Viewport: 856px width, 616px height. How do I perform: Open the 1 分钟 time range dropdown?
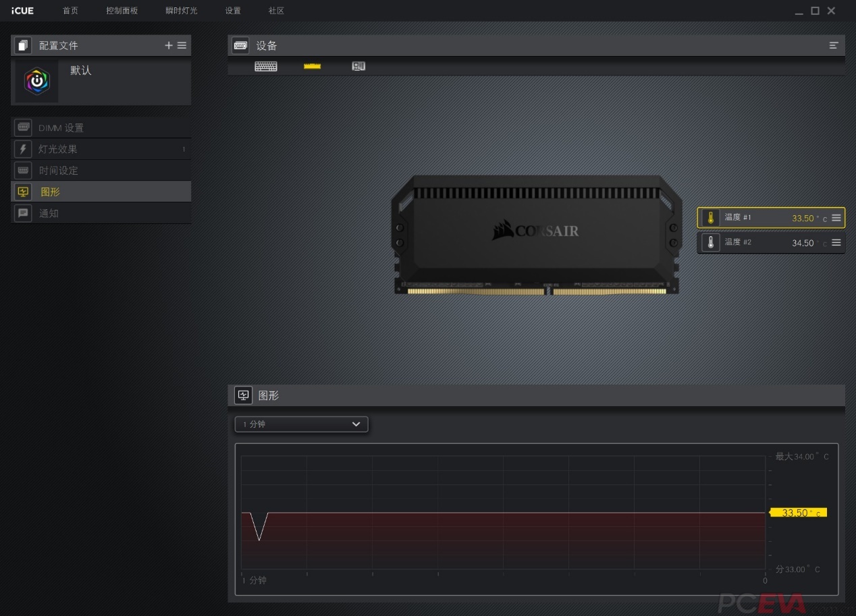(x=301, y=424)
